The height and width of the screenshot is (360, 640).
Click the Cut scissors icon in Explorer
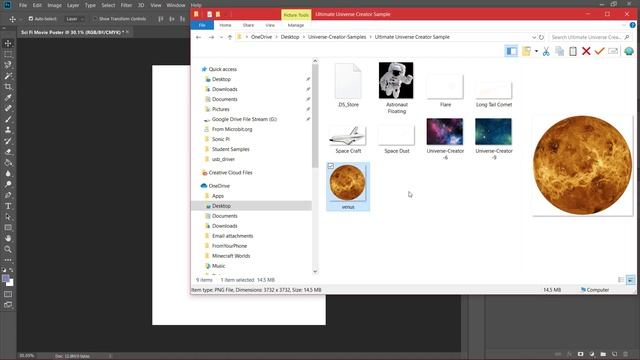[x=546, y=51]
